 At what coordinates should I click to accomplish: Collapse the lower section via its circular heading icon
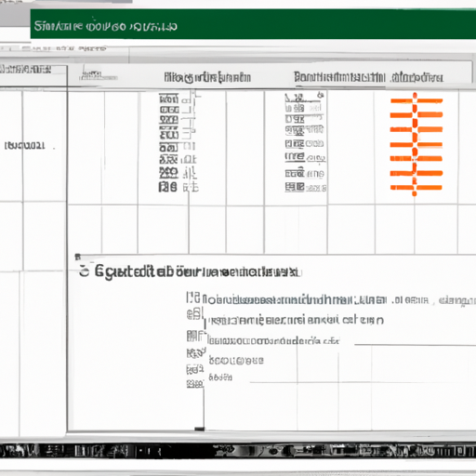tap(84, 271)
